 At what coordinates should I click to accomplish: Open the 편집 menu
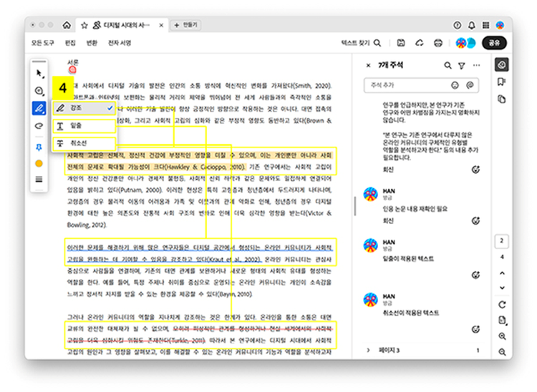[70, 43]
